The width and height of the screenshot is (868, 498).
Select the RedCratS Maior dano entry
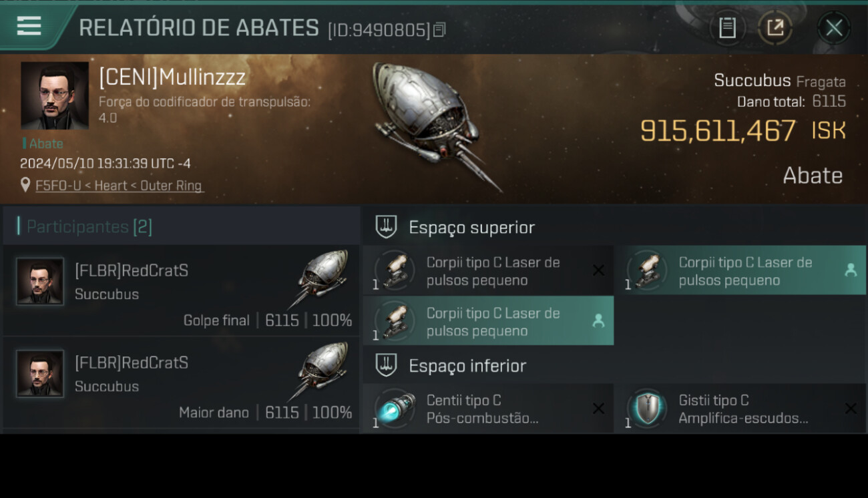(182, 383)
